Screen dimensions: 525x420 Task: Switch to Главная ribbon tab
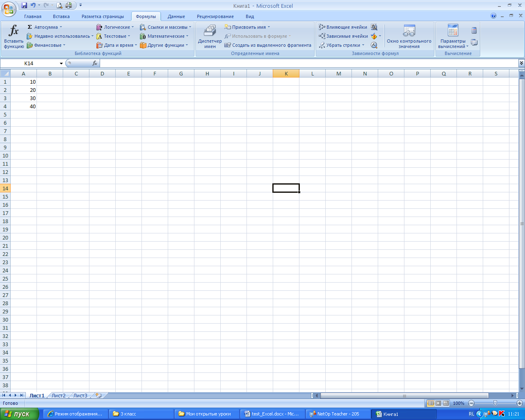click(33, 16)
